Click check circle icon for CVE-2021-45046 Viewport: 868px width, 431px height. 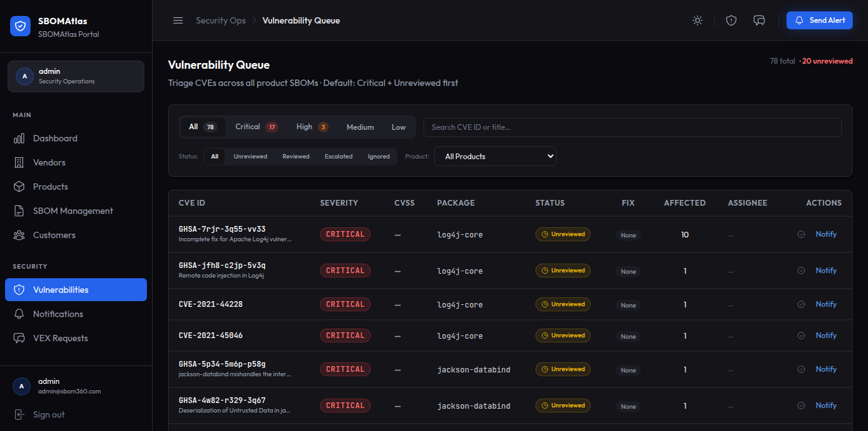(x=801, y=336)
